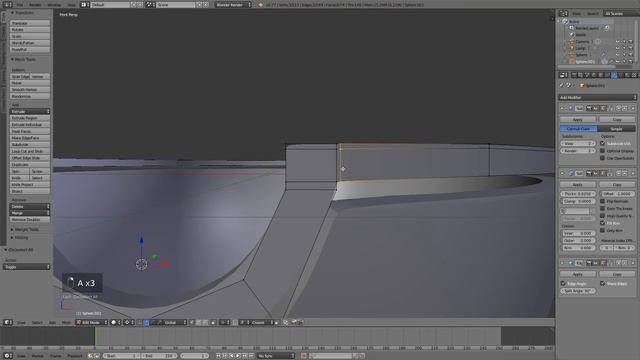Open the Select menu in 3D view header

pyautogui.click(x=37, y=322)
